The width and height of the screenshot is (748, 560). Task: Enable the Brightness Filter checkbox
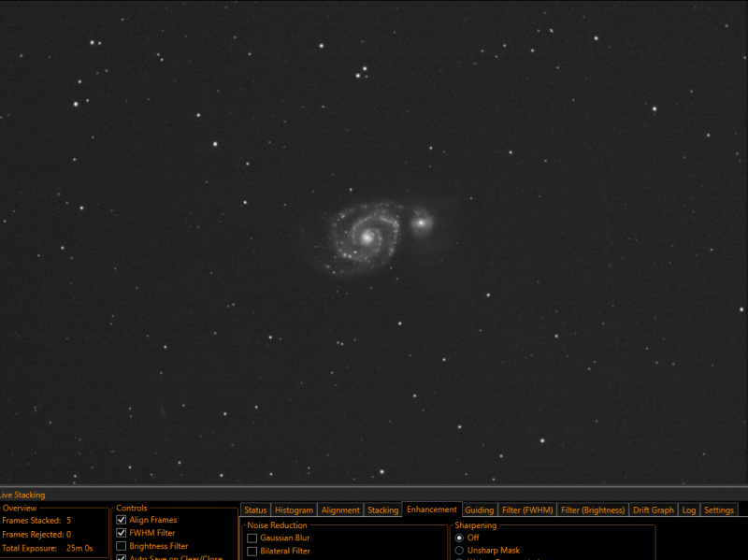122,546
